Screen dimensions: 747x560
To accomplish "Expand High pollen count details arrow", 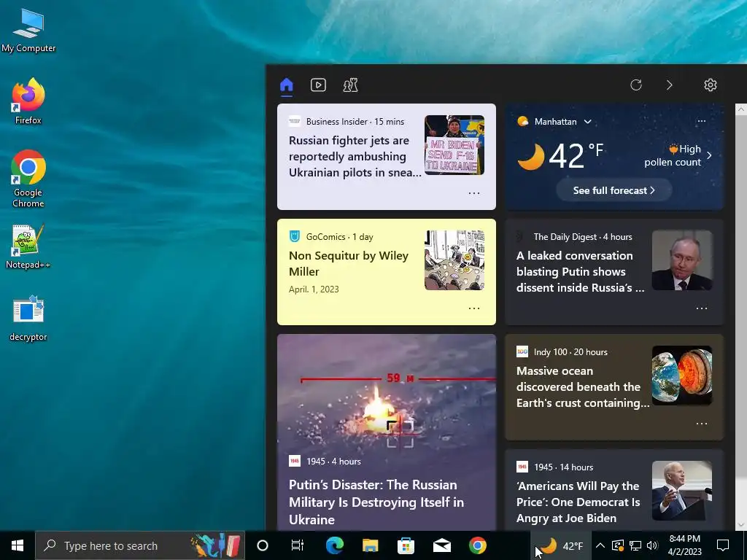I will click(x=709, y=155).
